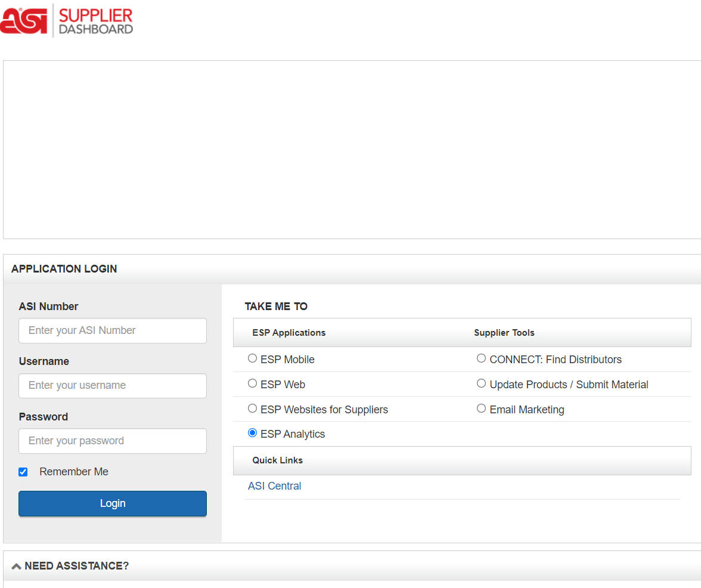Image resolution: width=701 pixels, height=588 pixels.
Task: Click the Password entry field
Action: 113,441
